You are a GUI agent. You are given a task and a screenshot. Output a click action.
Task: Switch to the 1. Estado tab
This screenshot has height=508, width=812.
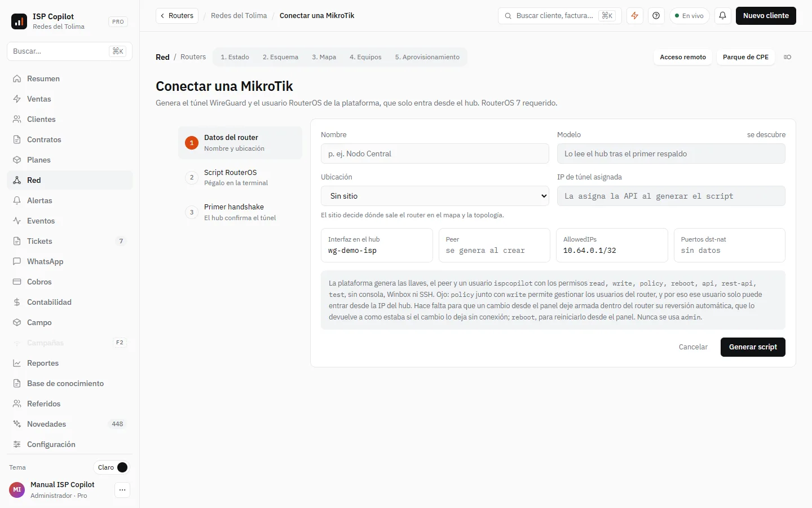[235, 57]
